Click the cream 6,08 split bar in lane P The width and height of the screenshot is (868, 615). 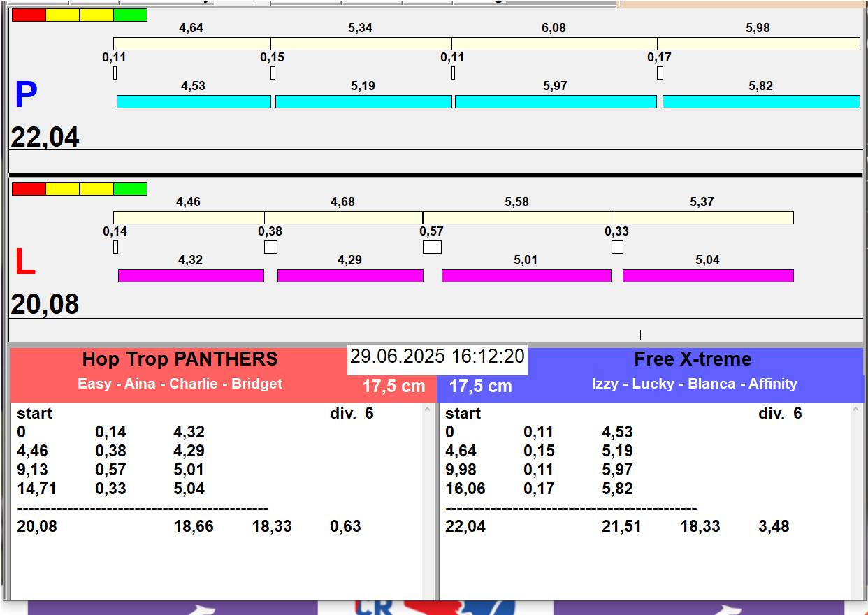pos(554,43)
